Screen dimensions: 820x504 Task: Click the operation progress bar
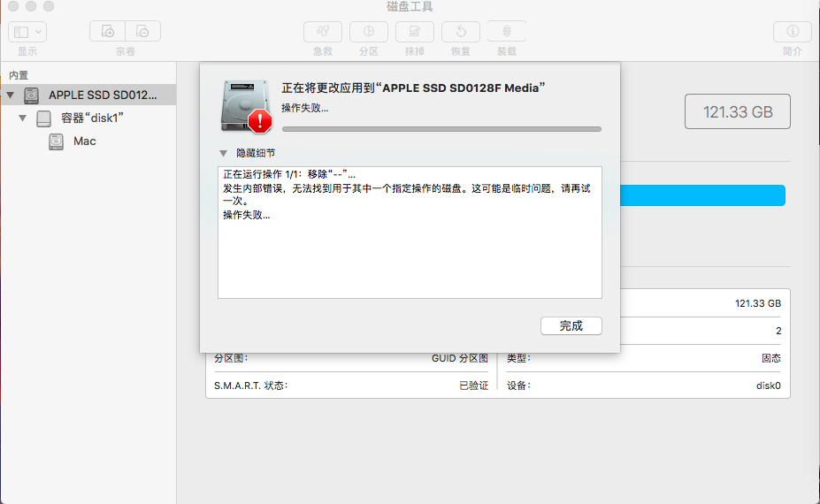click(441, 129)
